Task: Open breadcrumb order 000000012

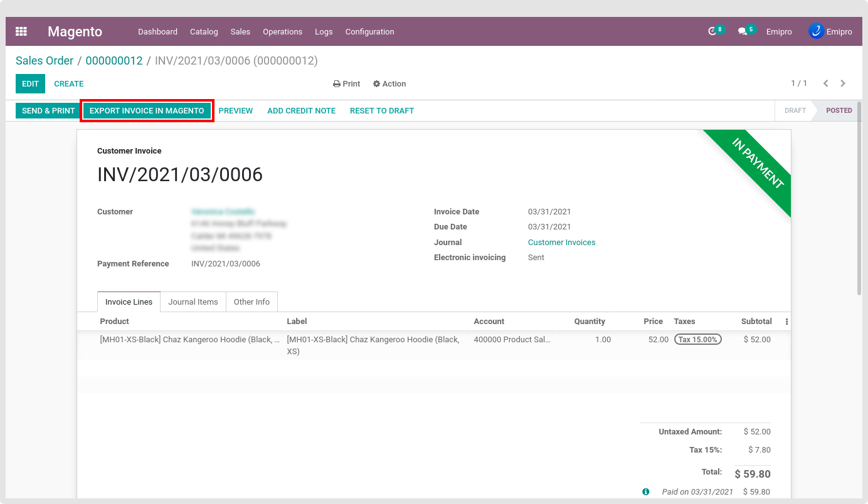Action: 114,61
